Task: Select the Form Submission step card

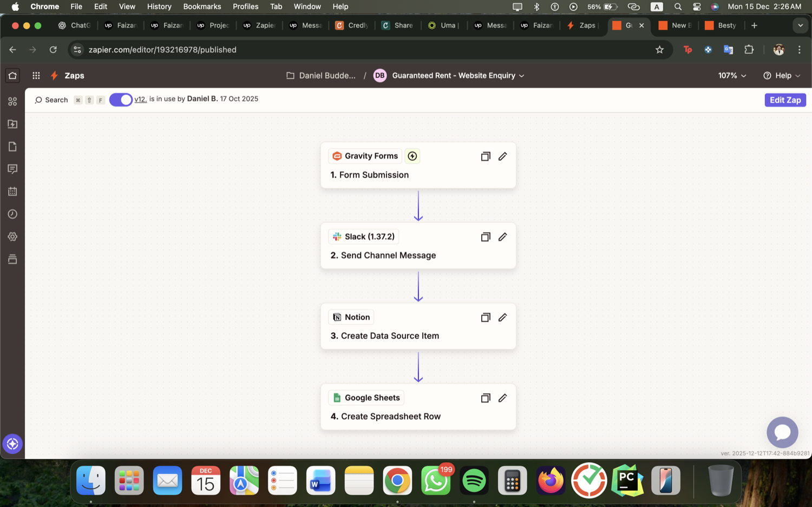Action: 418,166
